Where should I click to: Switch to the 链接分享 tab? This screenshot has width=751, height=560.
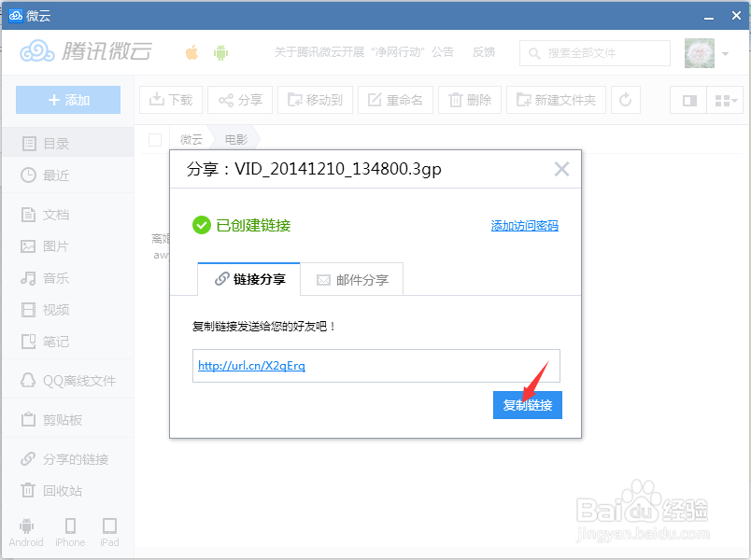(x=249, y=279)
